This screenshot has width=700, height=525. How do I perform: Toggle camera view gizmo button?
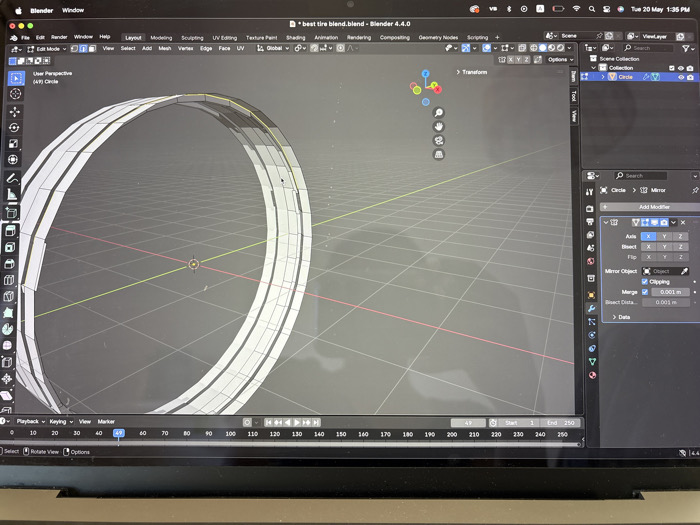coord(439,141)
